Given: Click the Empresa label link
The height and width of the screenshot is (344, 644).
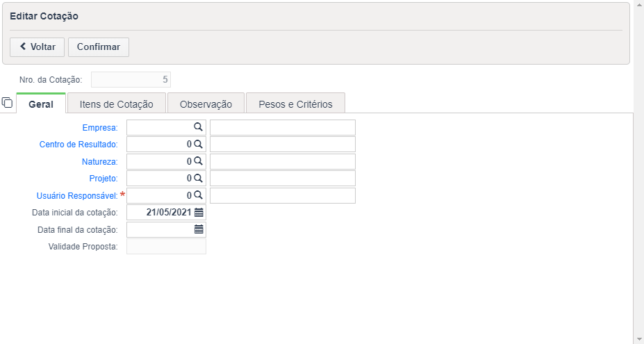Looking at the screenshot, I should click(x=100, y=128).
